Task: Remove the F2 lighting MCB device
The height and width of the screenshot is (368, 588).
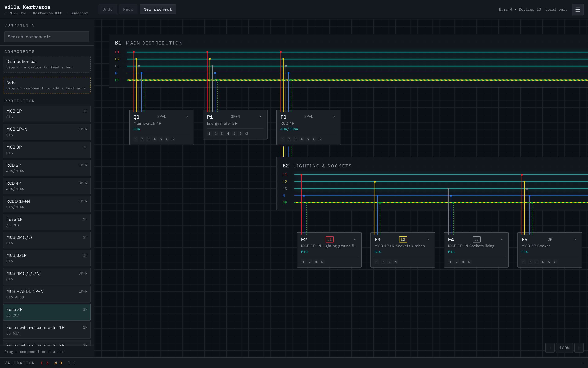Action: click(x=355, y=240)
